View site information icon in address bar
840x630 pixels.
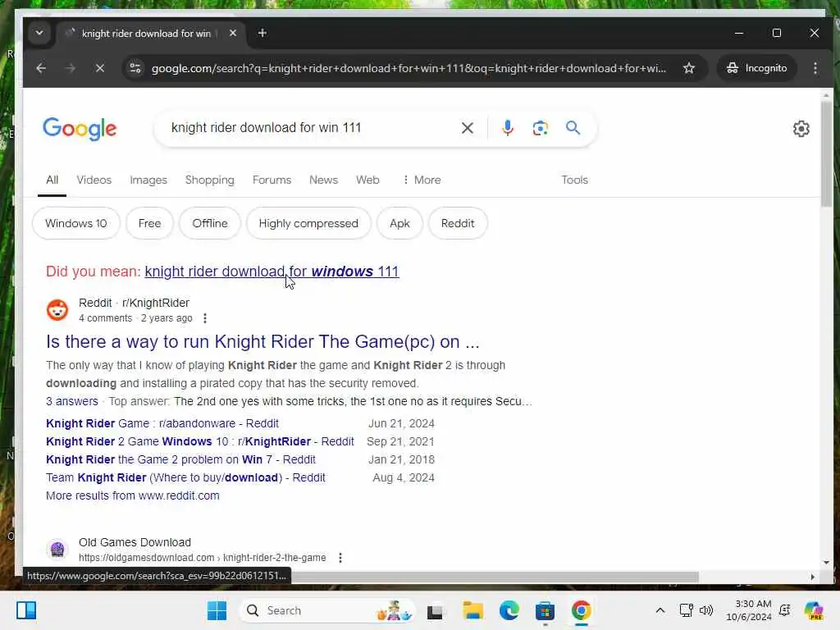click(135, 68)
